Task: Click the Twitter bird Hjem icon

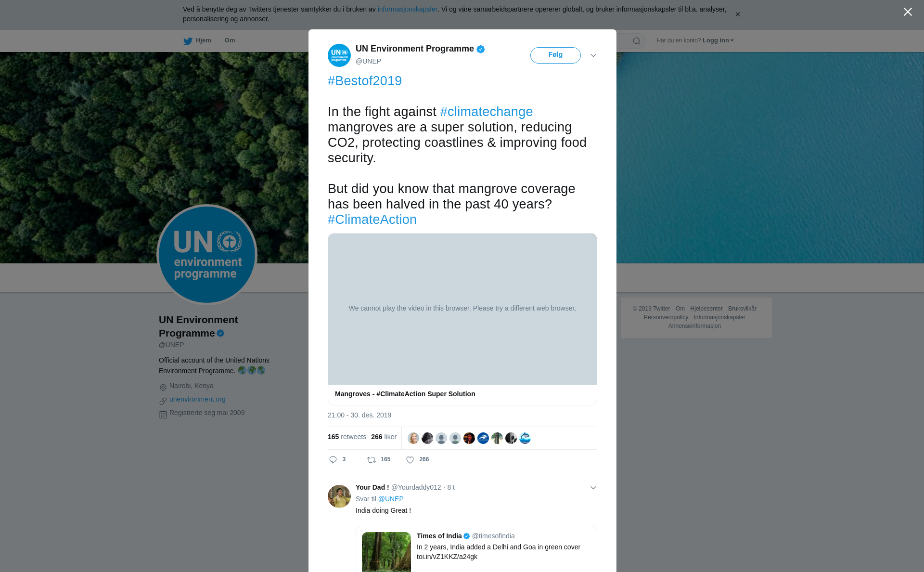Action: pyautogui.click(x=188, y=41)
